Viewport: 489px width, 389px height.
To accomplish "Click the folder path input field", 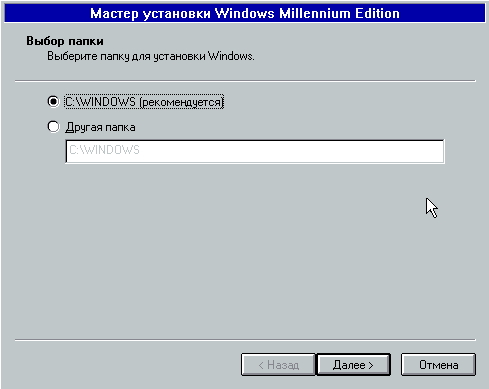I will tap(255, 151).
